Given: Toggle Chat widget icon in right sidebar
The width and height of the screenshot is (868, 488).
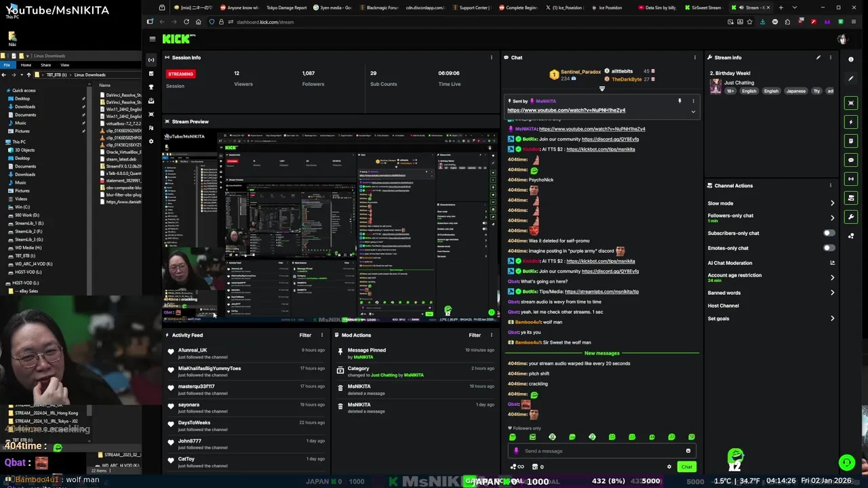Looking at the screenshot, I should point(851,160).
